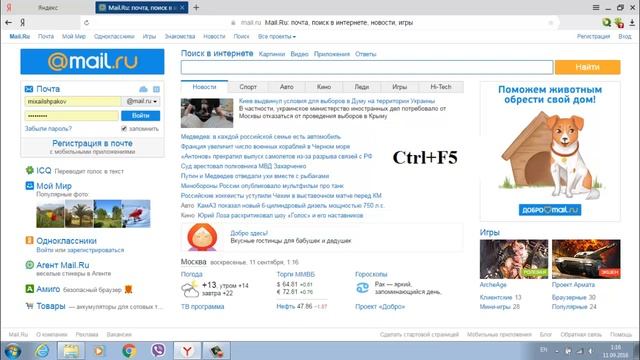Open Проект «Добро» link
The image size is (640, 360).
[380, 307]
